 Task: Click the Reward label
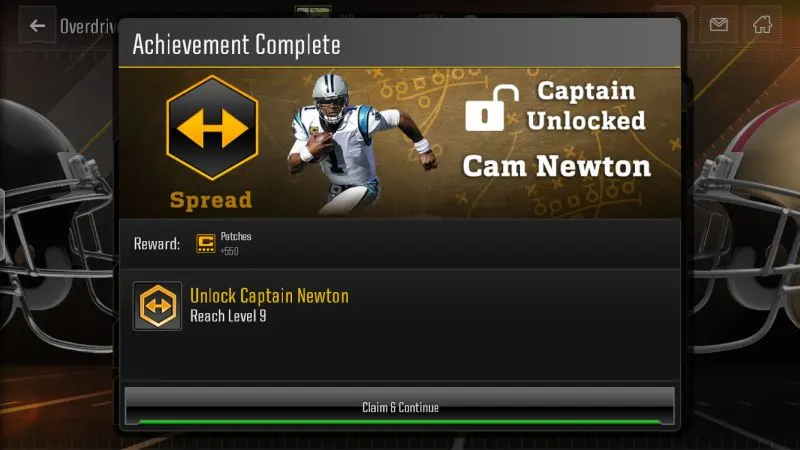157,244
